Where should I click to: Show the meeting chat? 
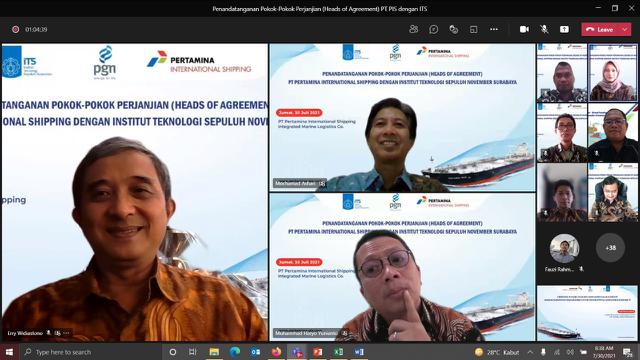point(433,29)
